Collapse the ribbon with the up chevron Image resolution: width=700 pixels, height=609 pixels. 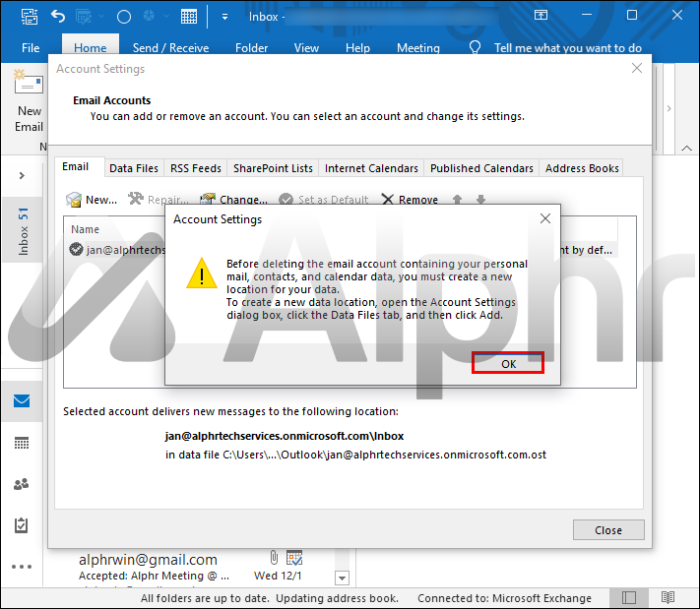pyautogui.click(x=686, y=149)
